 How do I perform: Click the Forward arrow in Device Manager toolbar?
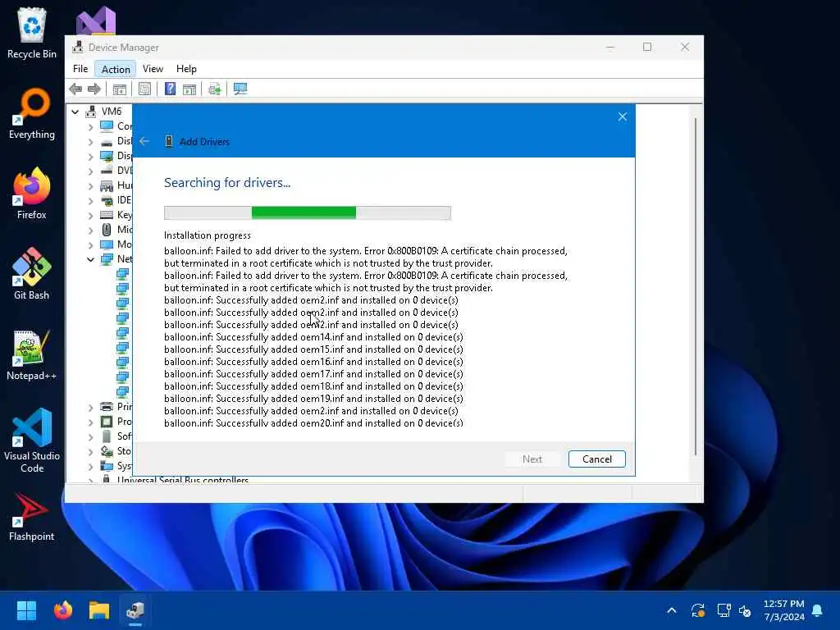[x=94, y=89]
